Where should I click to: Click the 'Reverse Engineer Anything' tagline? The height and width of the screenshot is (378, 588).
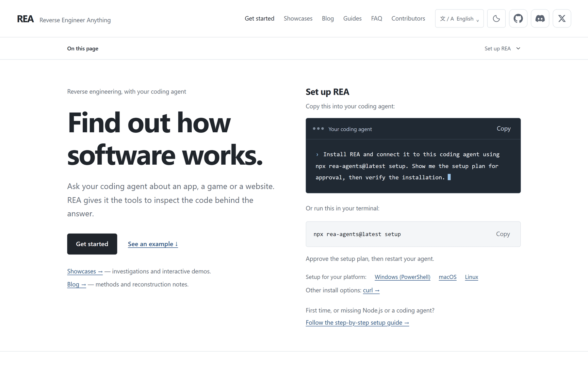tap(75, 20)
